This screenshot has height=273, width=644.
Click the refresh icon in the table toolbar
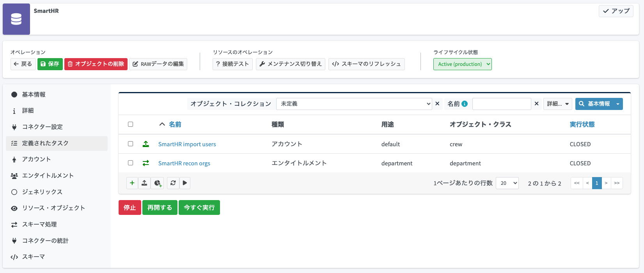[173, 183]
